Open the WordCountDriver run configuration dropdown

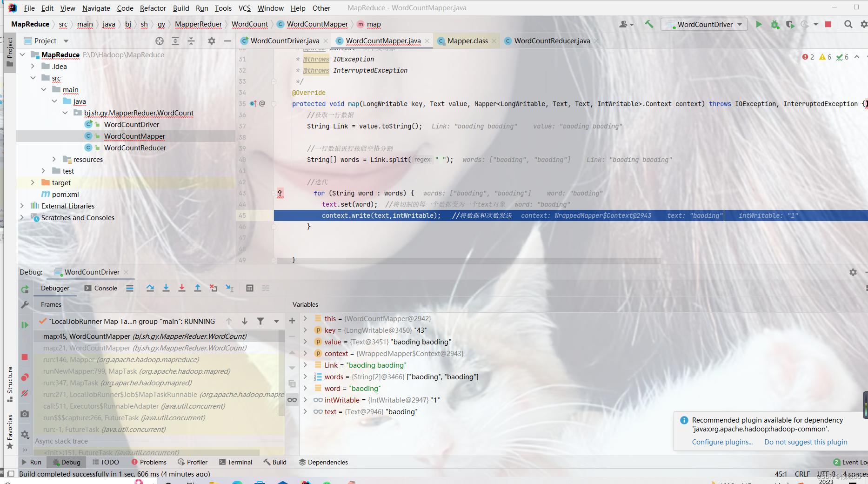pyautogui.click(x=704, y=24)
